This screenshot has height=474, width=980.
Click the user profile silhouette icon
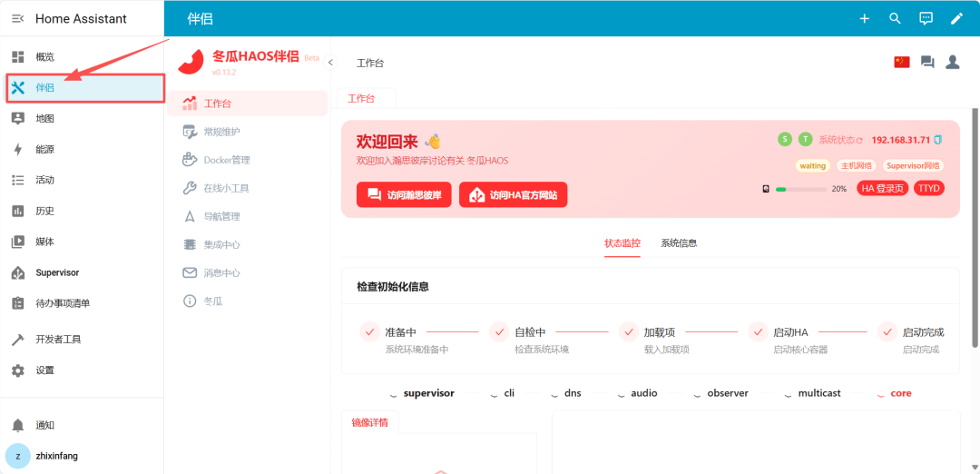(952, 63)
